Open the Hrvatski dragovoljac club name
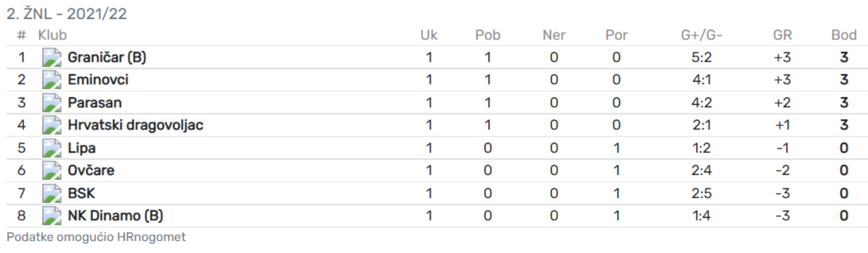This screenshot has height=253, width=868. tap(135, 125)
